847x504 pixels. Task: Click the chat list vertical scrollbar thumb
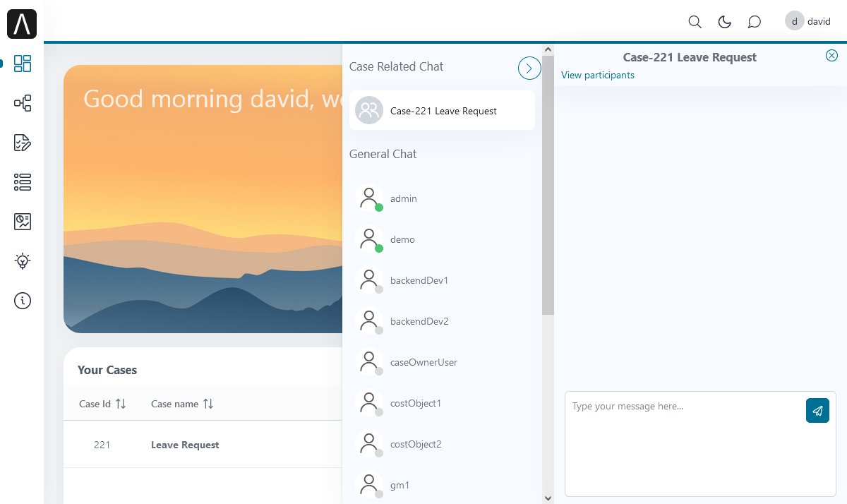tap(548, 185)
